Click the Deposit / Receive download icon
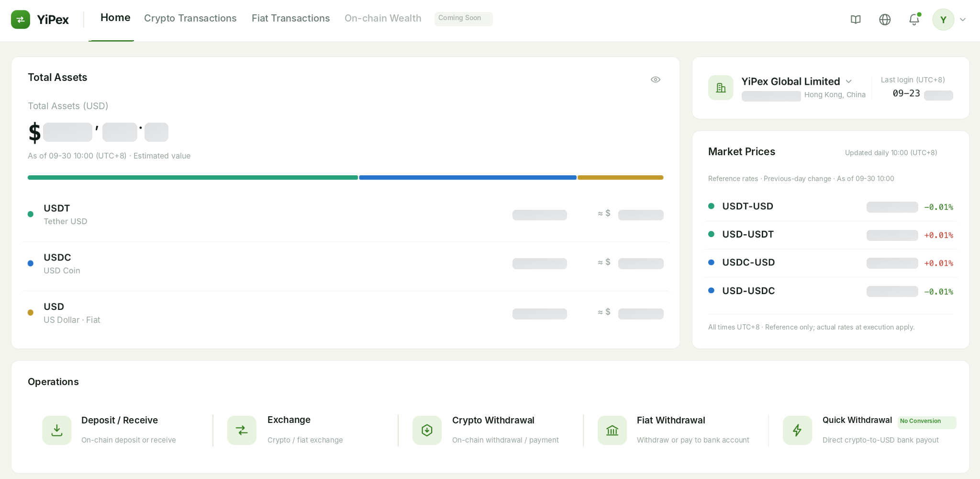This screenshot has width=980, height=479. tap(57, 430)
